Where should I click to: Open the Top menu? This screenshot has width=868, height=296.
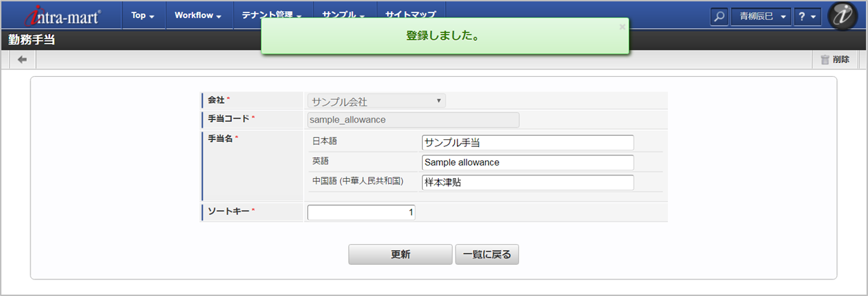[x=143, y=15]
